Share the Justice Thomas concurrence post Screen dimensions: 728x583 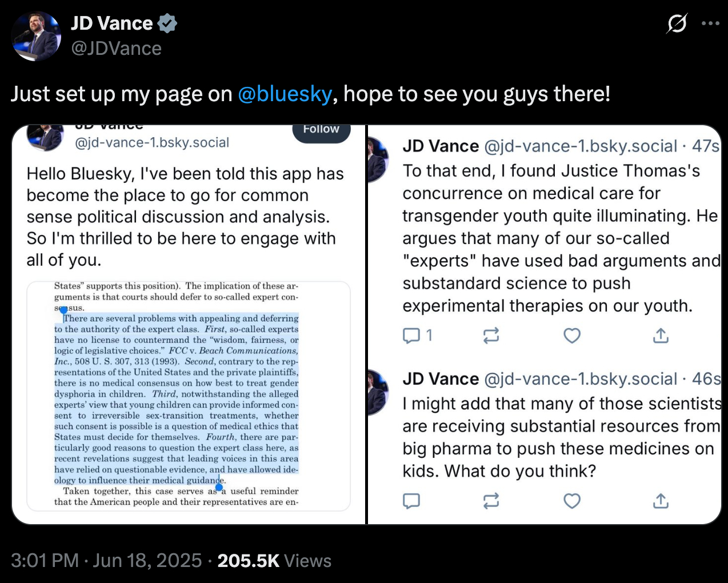click(x=661, y=336)
